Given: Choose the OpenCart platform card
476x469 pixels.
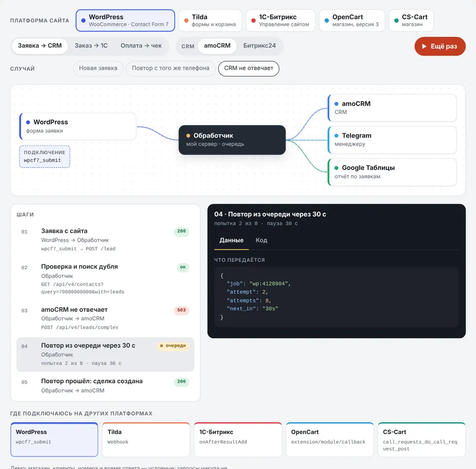Looking at the screenshot, I should [x=352, y=20].
